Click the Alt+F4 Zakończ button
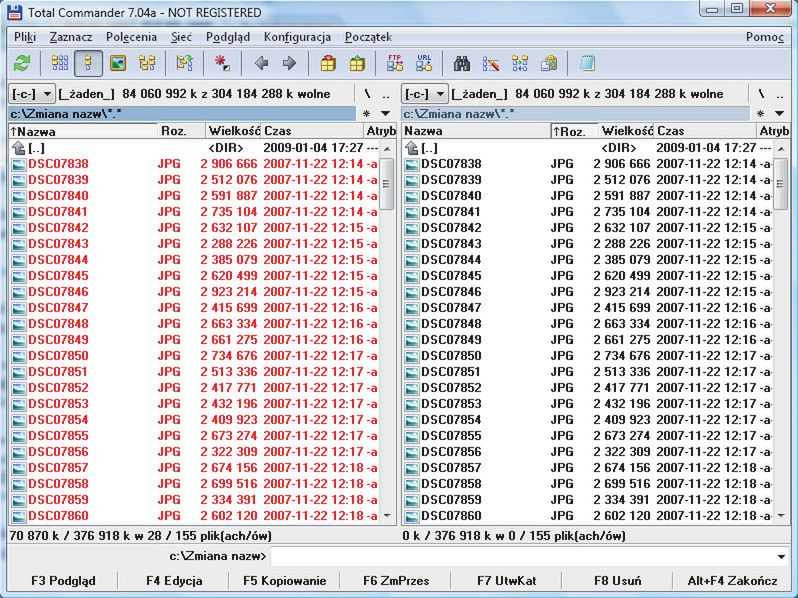The image size is (798, 598). [732, 581]
